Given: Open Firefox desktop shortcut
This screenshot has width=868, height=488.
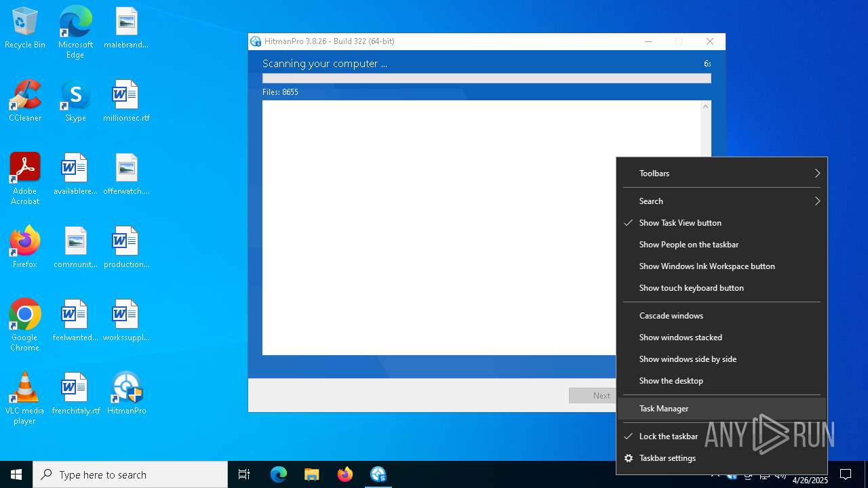Looking at the screenshot, I should tap(25, 248).
